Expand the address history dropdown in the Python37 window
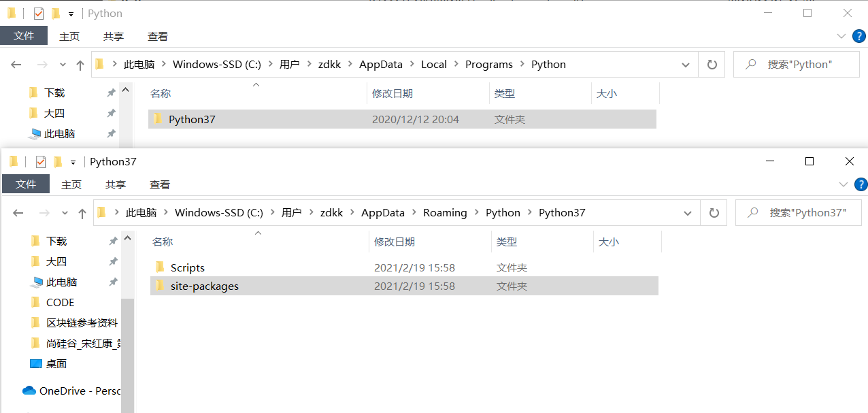This screenshot has height=413, width=868. click(x=688, y=213)
